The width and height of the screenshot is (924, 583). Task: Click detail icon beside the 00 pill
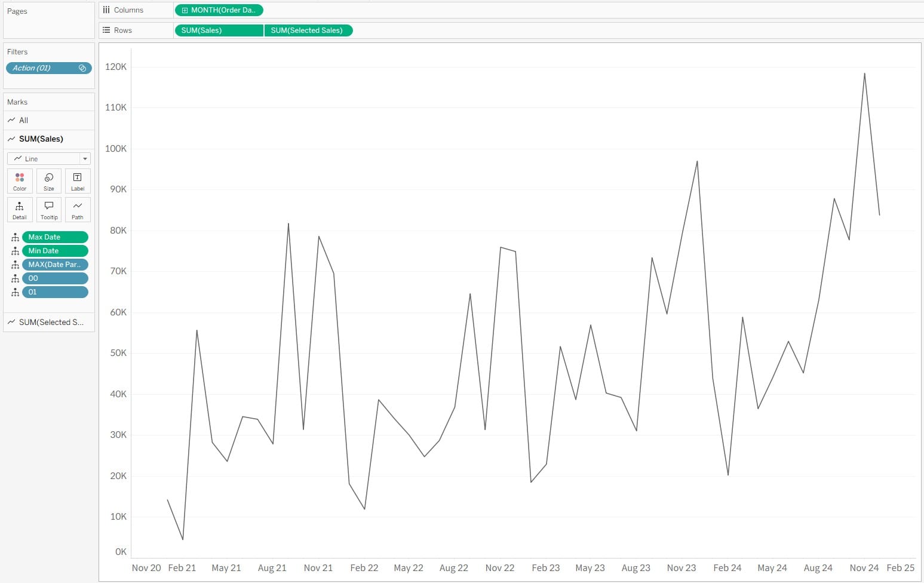pos(15,279)
